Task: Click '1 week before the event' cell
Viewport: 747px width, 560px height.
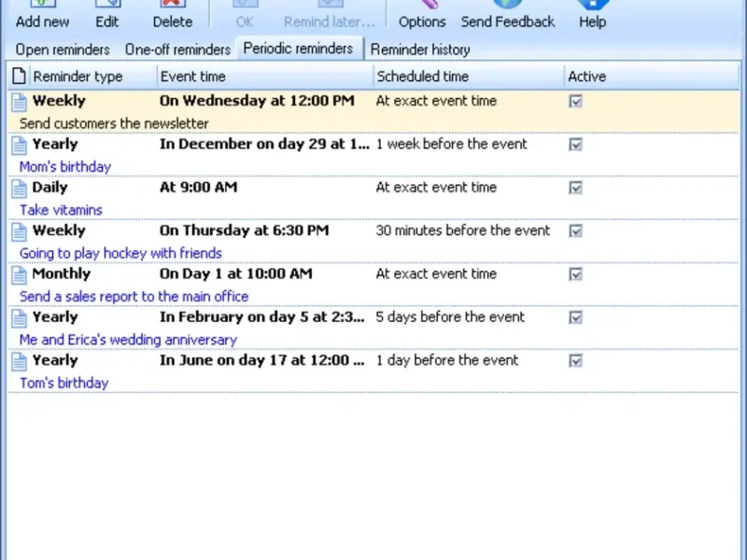Action: coord(451,145)
